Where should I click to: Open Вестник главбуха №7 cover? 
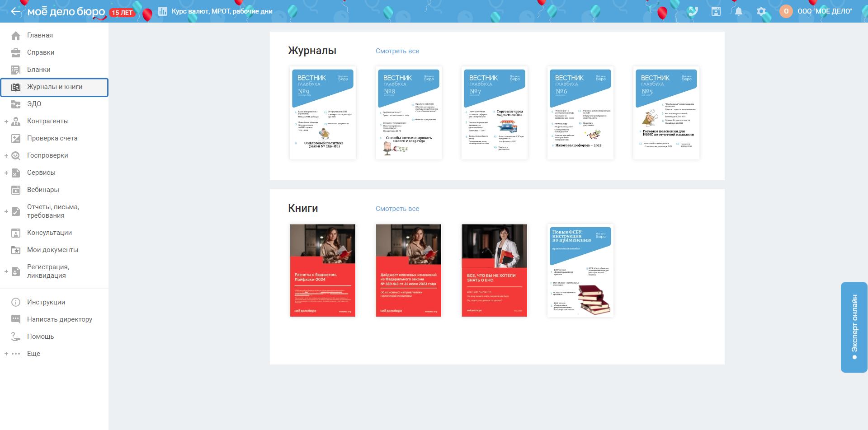[x=495, y=113]
